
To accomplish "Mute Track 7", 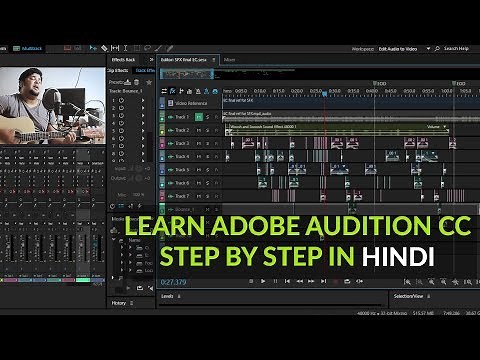I will pos(199,196).
